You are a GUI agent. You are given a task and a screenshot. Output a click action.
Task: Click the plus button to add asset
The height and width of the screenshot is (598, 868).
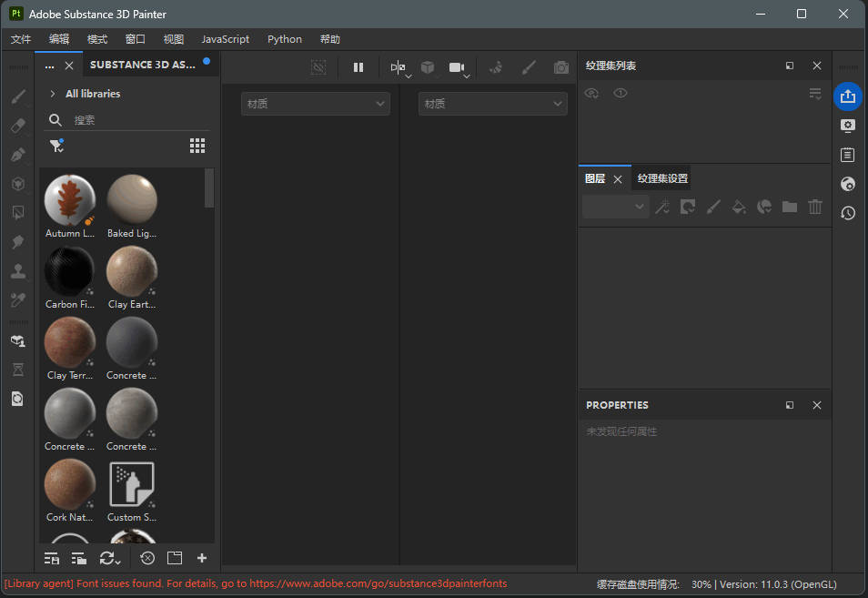[202, 558]
